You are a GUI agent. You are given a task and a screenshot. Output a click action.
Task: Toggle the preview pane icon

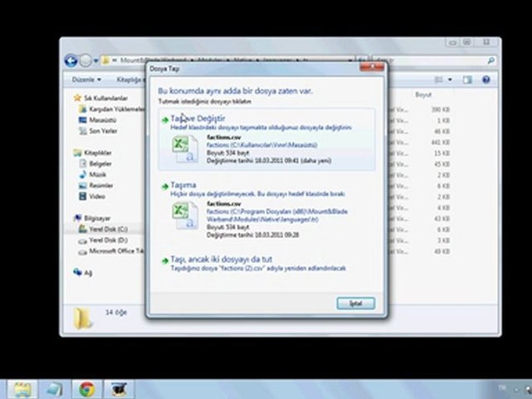tap(467, 80)
